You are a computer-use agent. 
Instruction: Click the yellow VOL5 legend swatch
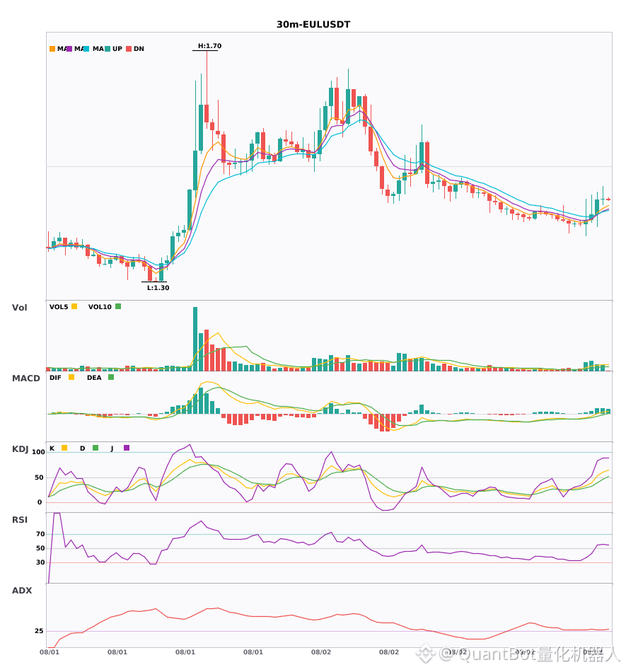pos(74,306)
